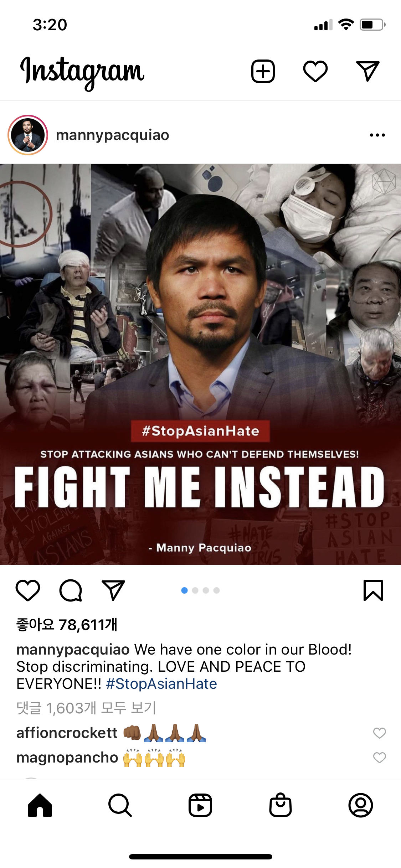Like magnopancho's comment
This screenshot has height=868, width=401.
pyautogui.click(x=380, y=758)
